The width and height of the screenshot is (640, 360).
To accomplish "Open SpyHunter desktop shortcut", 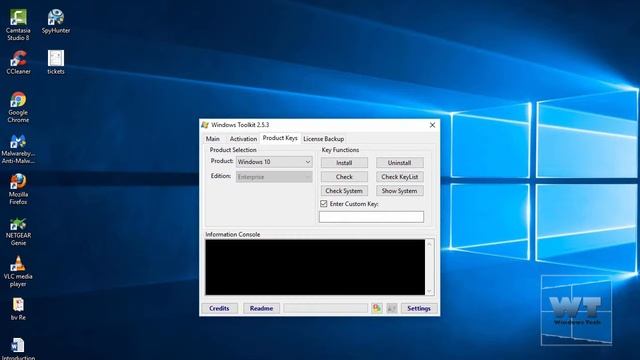I will click(x=56, y=21).
